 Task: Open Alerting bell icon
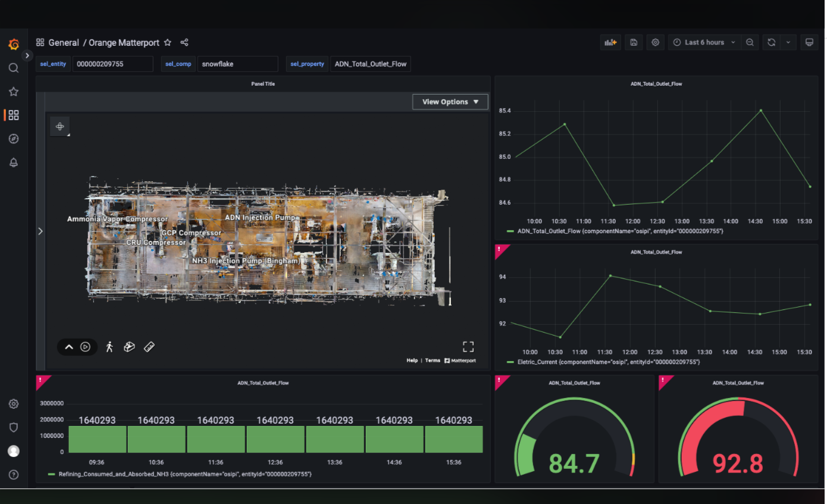(14, 162)
